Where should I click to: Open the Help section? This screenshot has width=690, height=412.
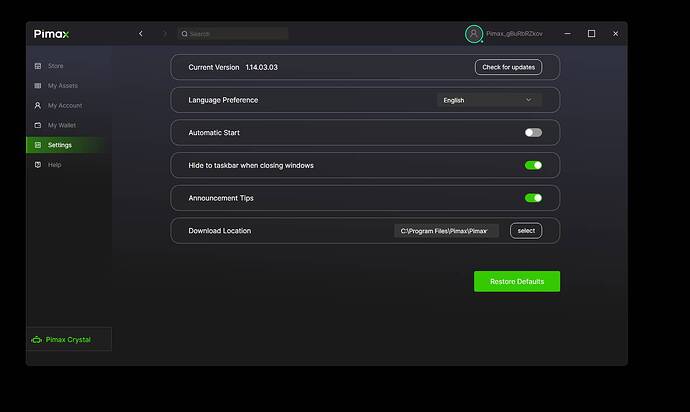[54, 165]
